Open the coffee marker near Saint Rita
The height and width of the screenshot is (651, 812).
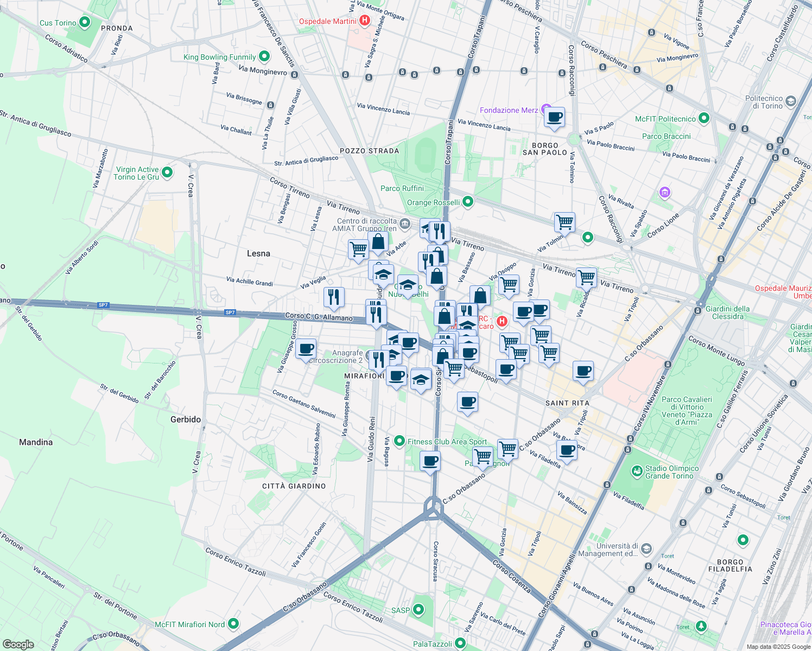coord(583,372)
